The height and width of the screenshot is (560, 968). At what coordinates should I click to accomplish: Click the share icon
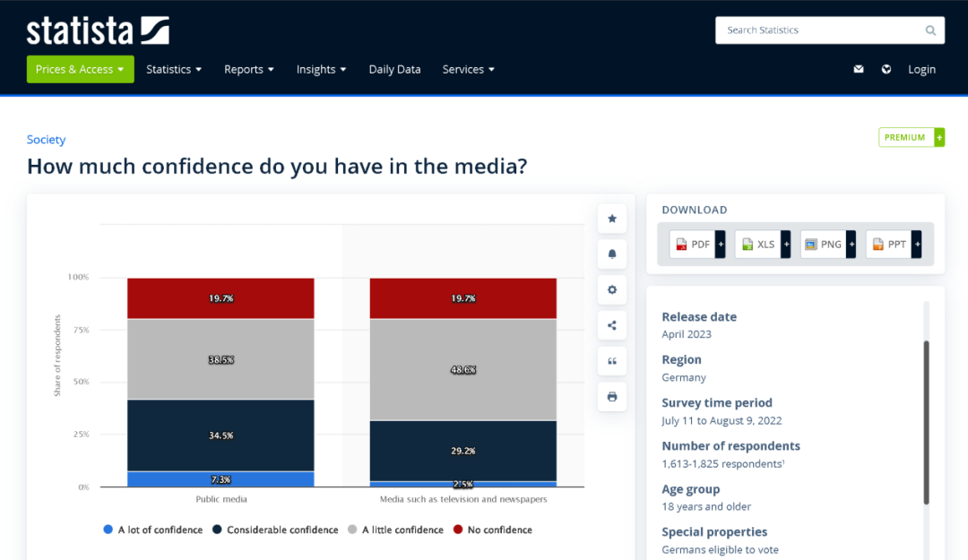point(612,325)
